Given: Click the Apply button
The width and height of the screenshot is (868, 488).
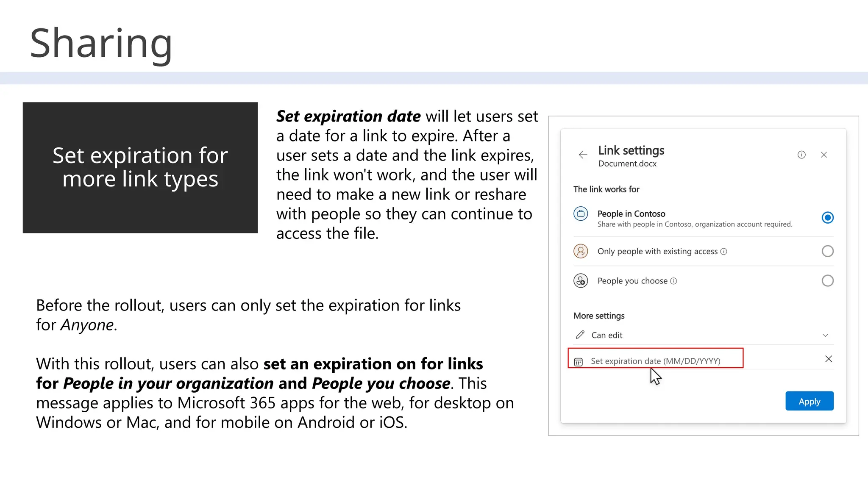Looking at the screenshot, I should (810, 401).
